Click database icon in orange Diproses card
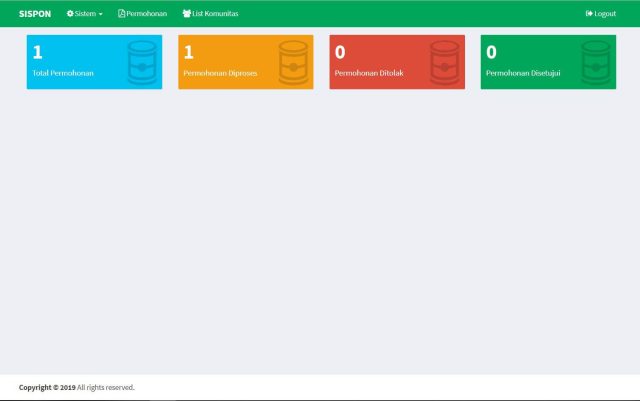 (294, 62)
